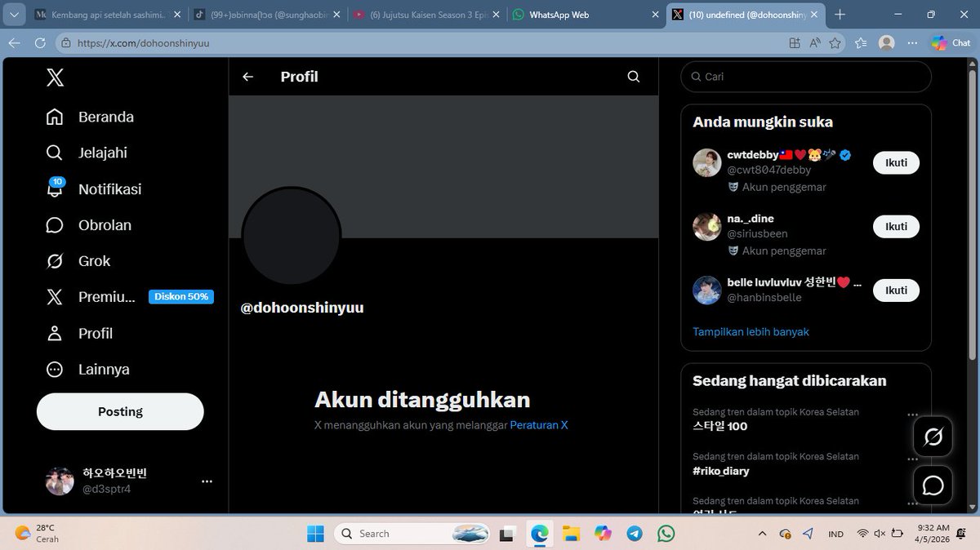Click the muted volume tray icon
The image size is (980, 550).
point(880,534)
